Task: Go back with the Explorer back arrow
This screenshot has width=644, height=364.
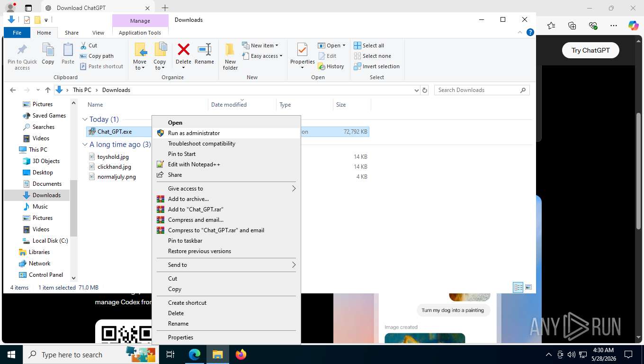Action: click(x=13, y=90)
